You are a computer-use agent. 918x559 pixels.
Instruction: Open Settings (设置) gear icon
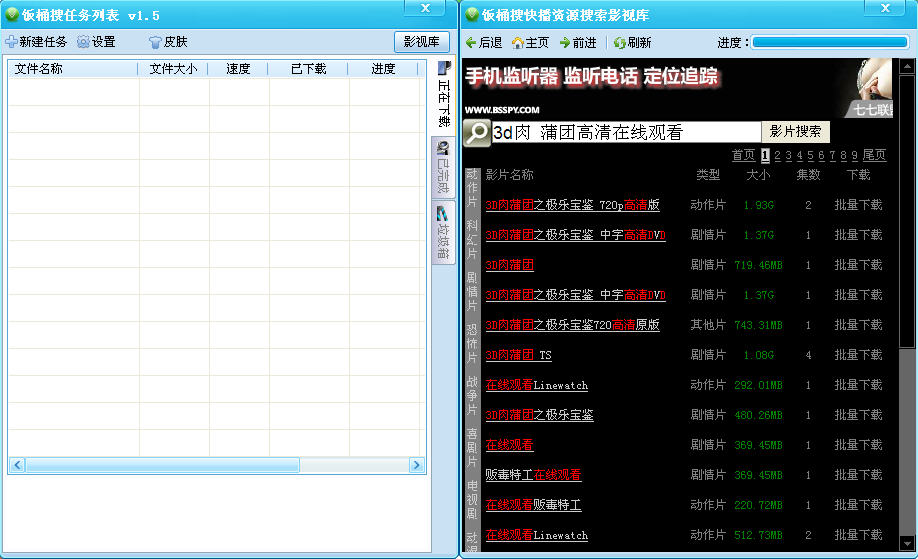(x=83, y=42)
